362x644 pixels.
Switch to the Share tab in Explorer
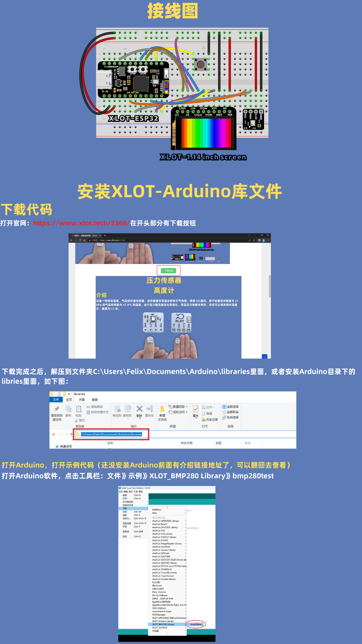coord(82,399)
